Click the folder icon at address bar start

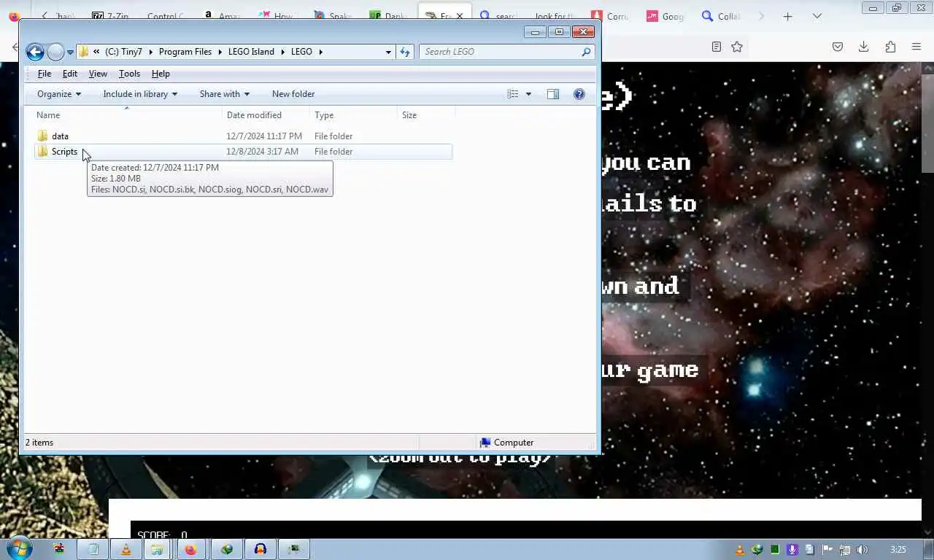pyautogui.click(x=84, y=52)
